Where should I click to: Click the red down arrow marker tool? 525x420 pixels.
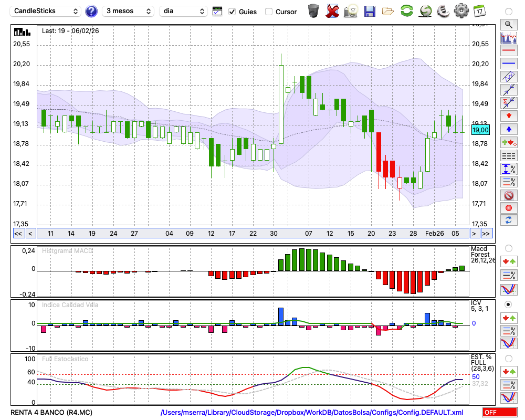(508, 116)
